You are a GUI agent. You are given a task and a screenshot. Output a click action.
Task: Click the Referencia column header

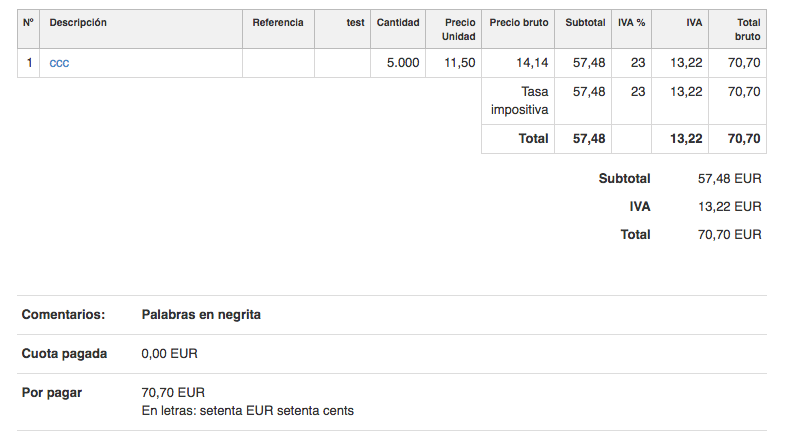click(278, 22)
